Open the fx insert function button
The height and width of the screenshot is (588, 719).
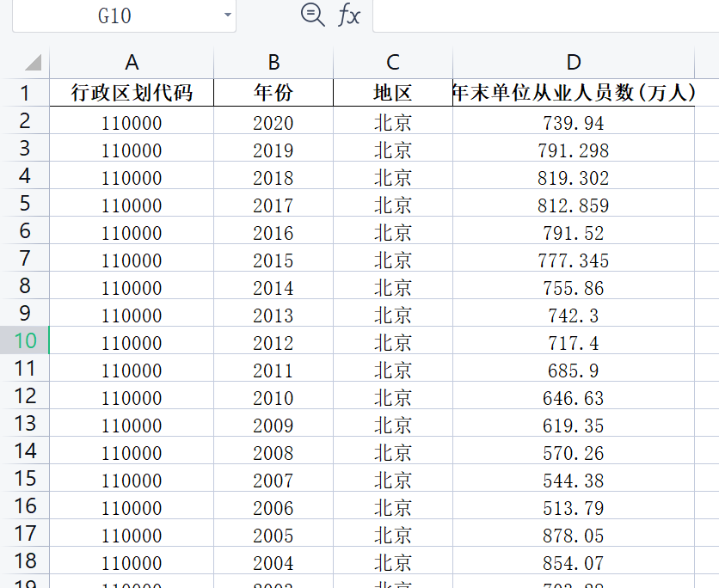point(349,15)
